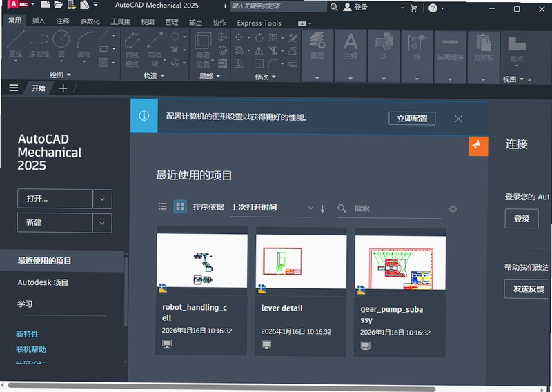Expand the 构造 panel flyout
Viewport: 552px width, 392px height.
tap(154, 76)
